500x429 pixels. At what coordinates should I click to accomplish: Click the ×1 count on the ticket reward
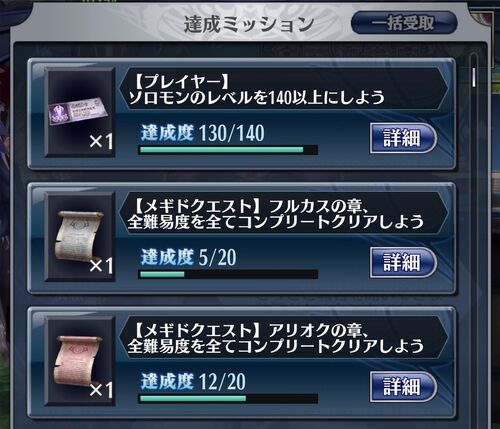coord(101,141)
